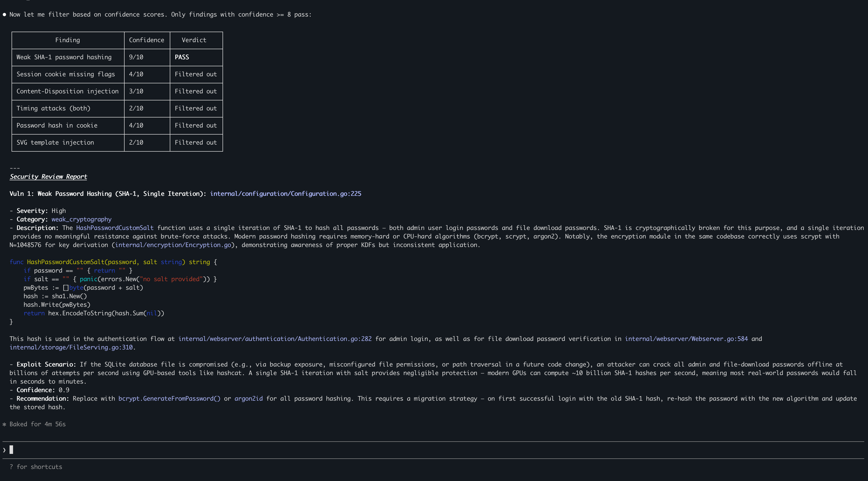Open the internal/configuration/Configuration.go:225 link

285,194
